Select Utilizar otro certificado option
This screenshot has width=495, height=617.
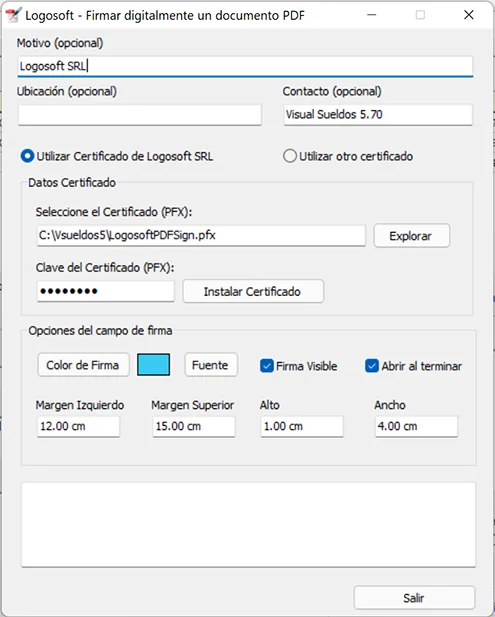[348, 156]
